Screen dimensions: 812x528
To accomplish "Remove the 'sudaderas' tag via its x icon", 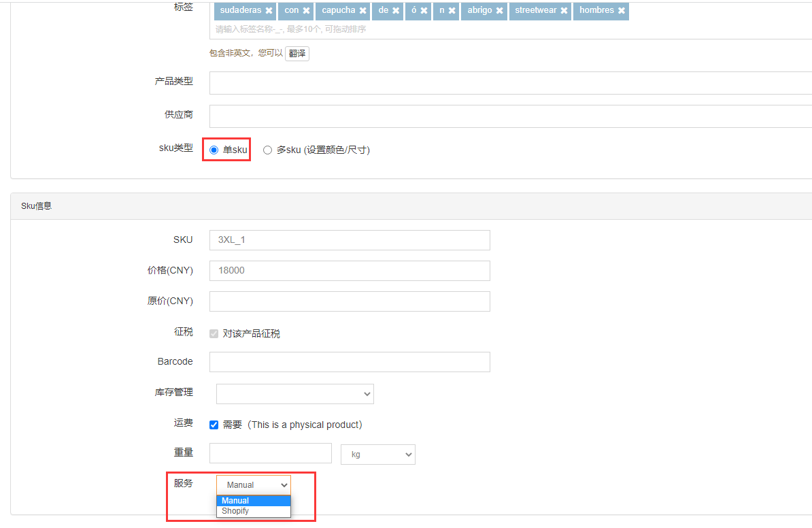I will tap(269, 11).
